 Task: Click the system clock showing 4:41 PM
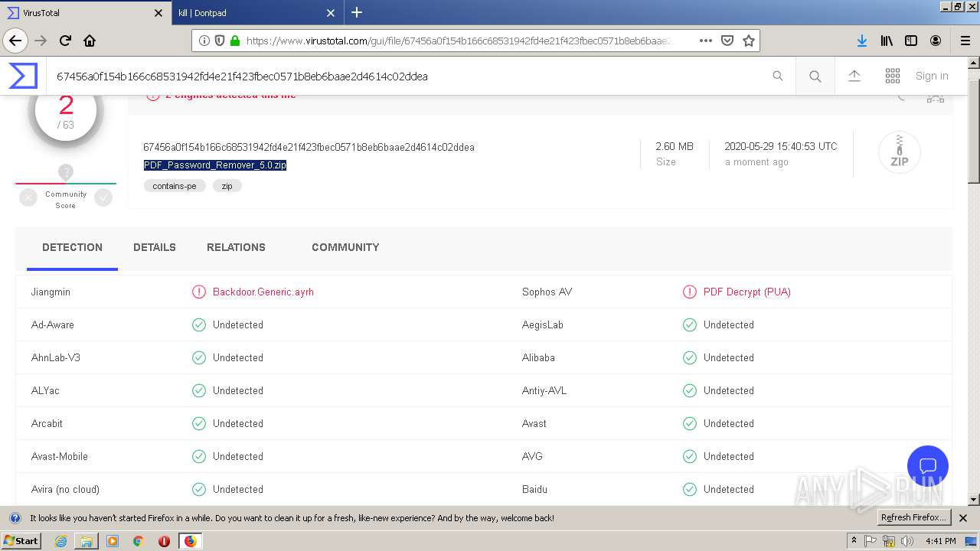click(940, 541)
